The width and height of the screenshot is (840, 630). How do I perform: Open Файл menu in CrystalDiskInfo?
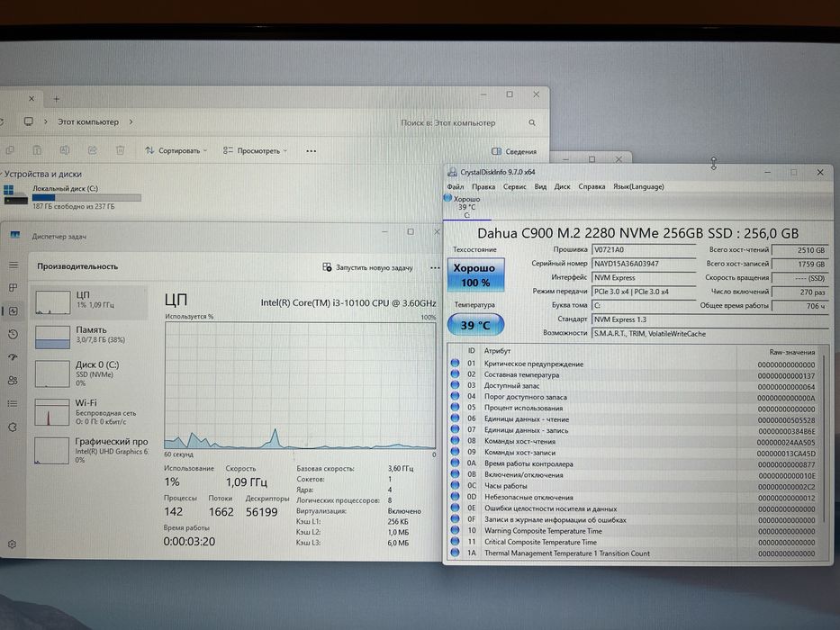[x=456, y=187]
